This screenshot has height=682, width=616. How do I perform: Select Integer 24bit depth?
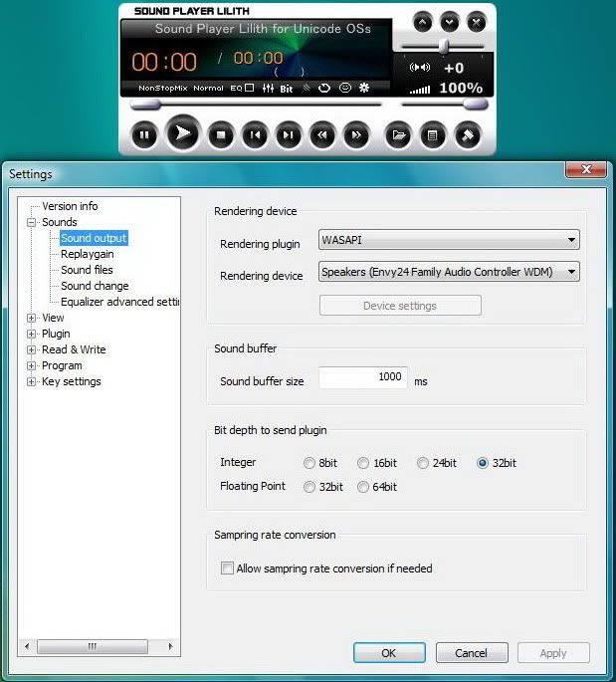[423, 463]
